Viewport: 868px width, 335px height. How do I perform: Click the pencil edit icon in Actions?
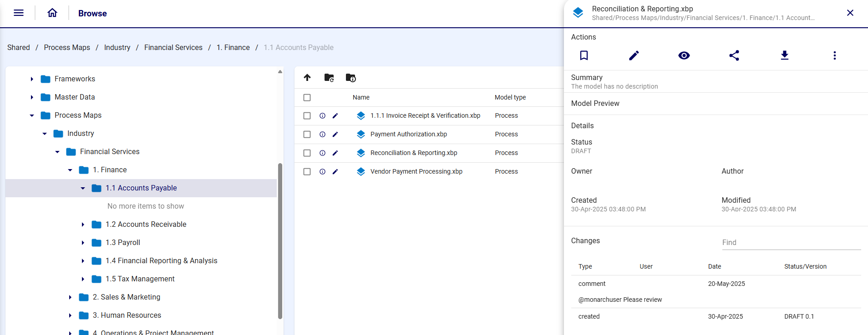634,55
